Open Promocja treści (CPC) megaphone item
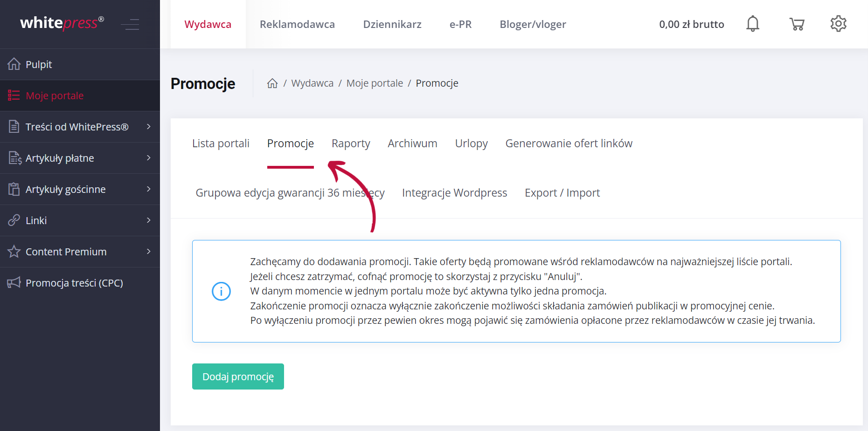This screenshot has height=431, width=868. click(74, 283)
